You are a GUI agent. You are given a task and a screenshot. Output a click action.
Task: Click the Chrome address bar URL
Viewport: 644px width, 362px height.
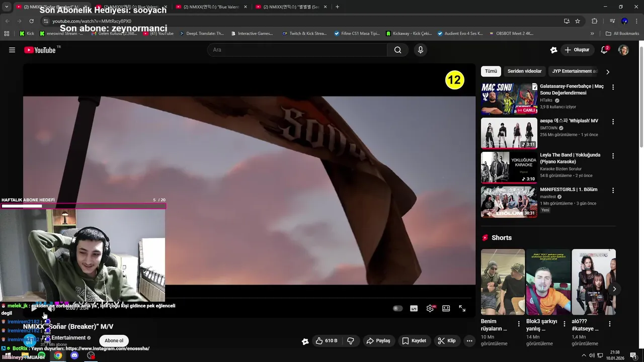[x=92, y=21]
